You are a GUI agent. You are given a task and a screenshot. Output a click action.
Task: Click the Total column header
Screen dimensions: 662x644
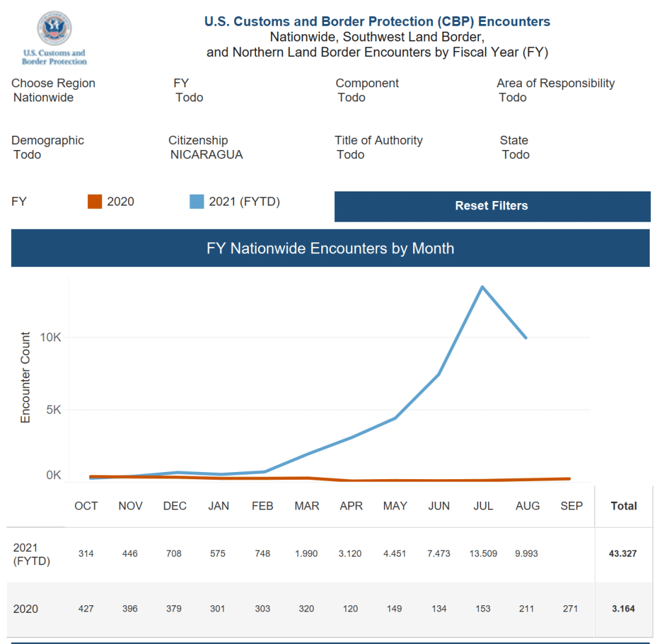(x=624, y=506)
